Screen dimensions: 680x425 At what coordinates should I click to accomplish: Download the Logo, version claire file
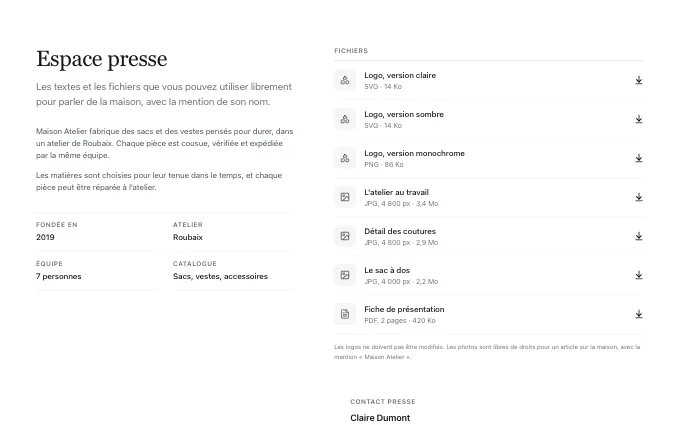(x=639, y=80)
